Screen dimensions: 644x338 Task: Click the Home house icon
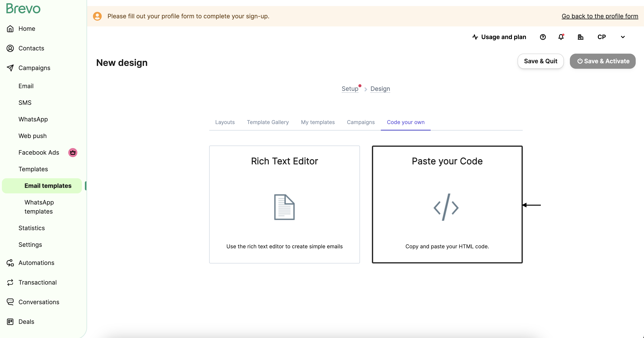10,29
